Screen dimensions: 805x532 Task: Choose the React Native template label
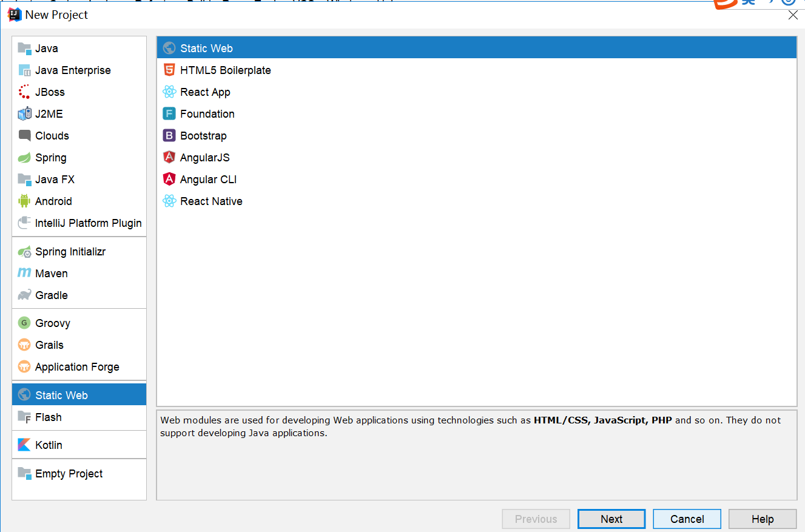[x=211, y=201]
